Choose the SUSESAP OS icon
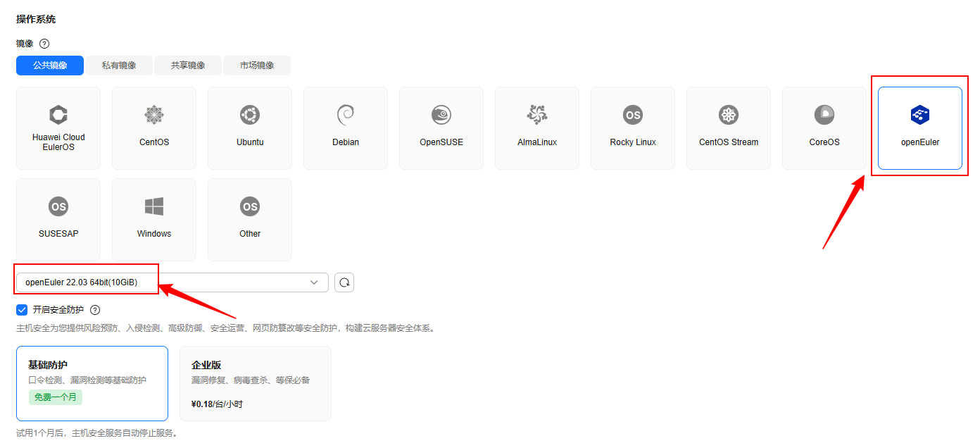This screenshot has height=448, width=980. point(58,206)
